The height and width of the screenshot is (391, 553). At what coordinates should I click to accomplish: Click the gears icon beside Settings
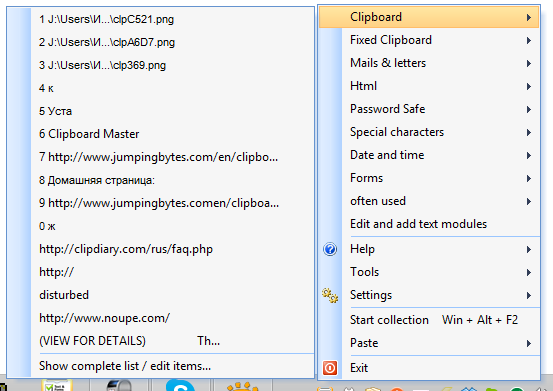[x=330, y=295]
